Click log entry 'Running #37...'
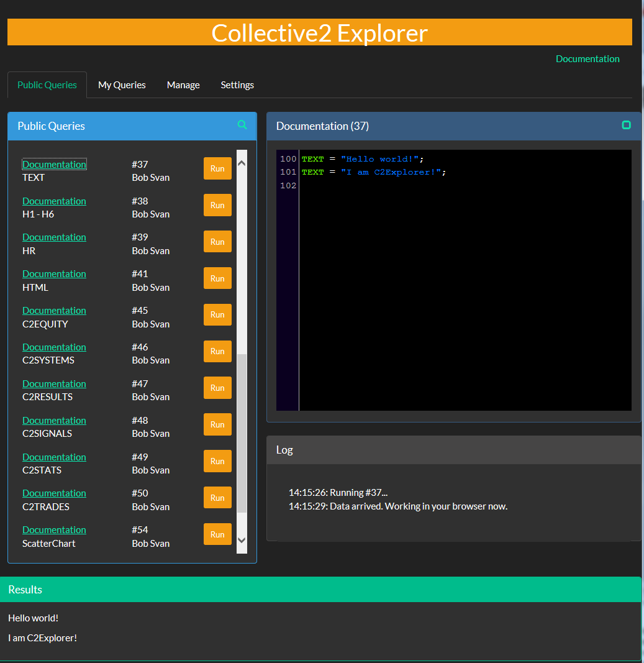 click(x=338, y=493)
